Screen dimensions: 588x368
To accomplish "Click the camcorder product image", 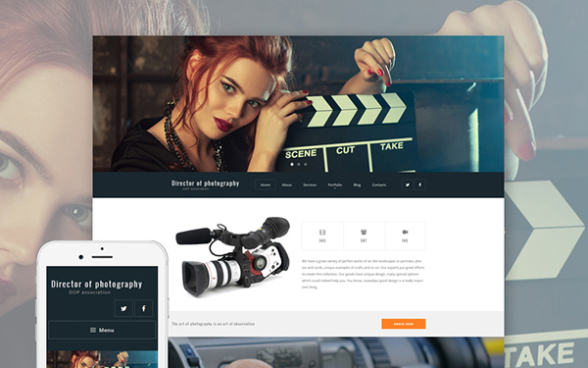I will pyautogui.click(x=232, y=256).
